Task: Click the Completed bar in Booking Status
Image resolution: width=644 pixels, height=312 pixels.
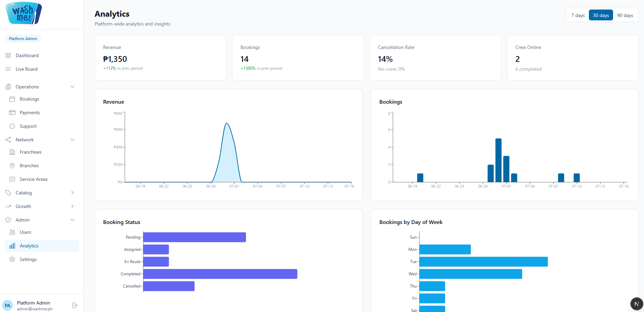Action: pyautogui.click(x=220, y=274)
